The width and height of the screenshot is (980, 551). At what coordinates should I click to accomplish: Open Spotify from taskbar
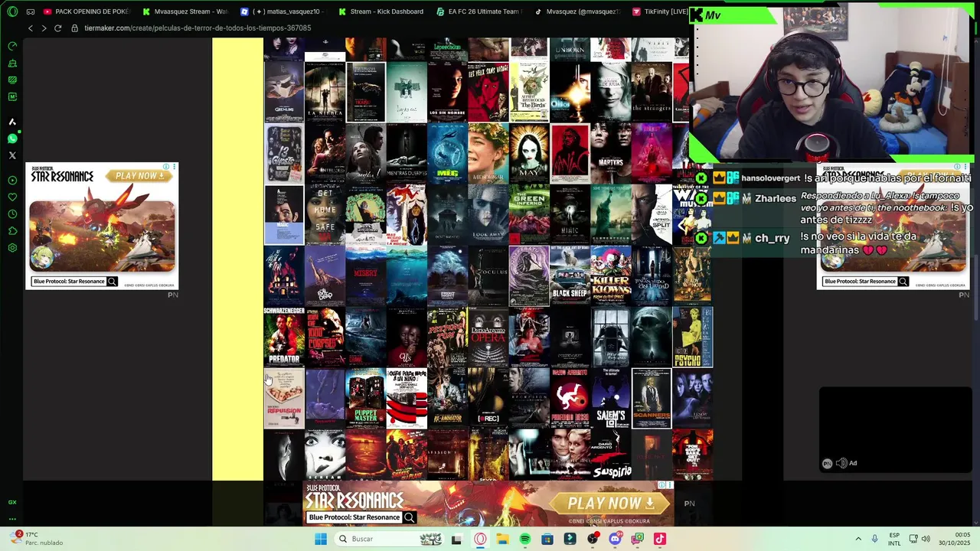click(x=525, y=539)
